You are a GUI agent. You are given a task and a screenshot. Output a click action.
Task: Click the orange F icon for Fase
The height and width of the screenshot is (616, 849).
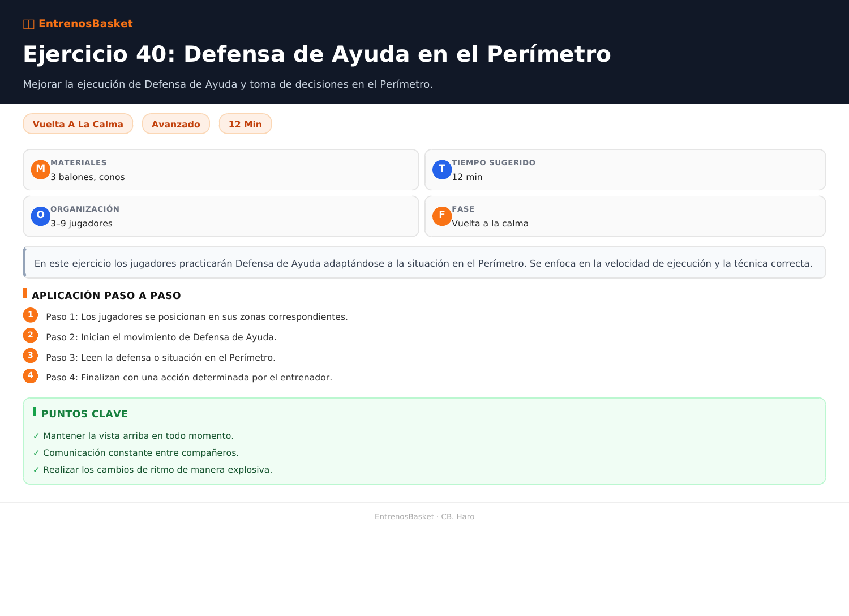(x=442, y=216)
